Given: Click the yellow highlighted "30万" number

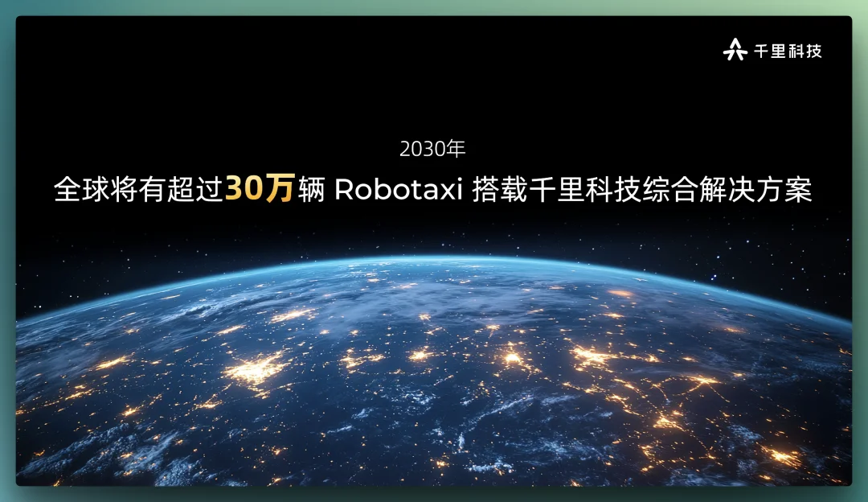Looking at the screenshot, I should tap(259, 191).
